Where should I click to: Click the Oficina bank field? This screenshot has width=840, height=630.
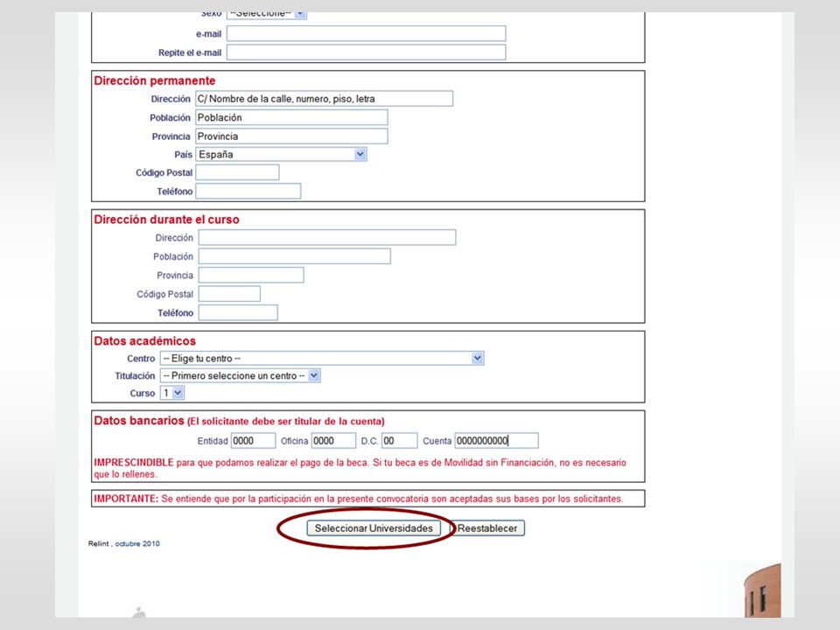tap(333, 440)
